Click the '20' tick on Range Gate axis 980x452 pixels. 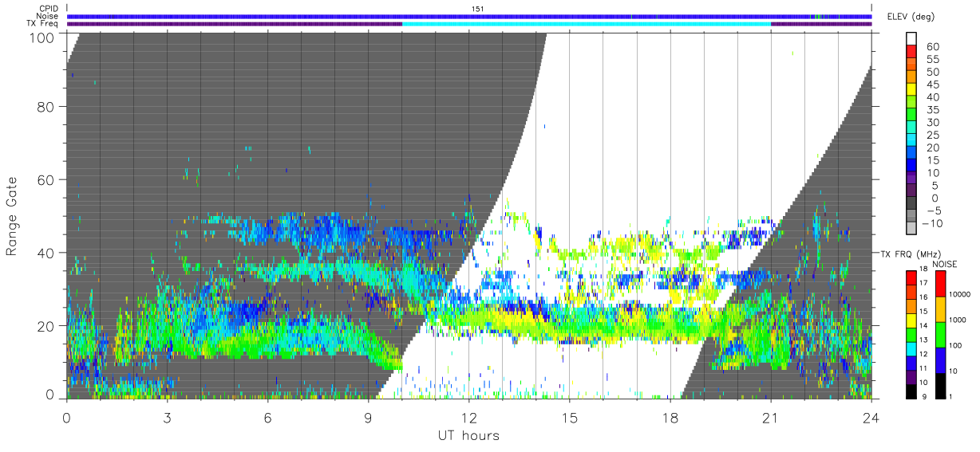tap(47, 326)
